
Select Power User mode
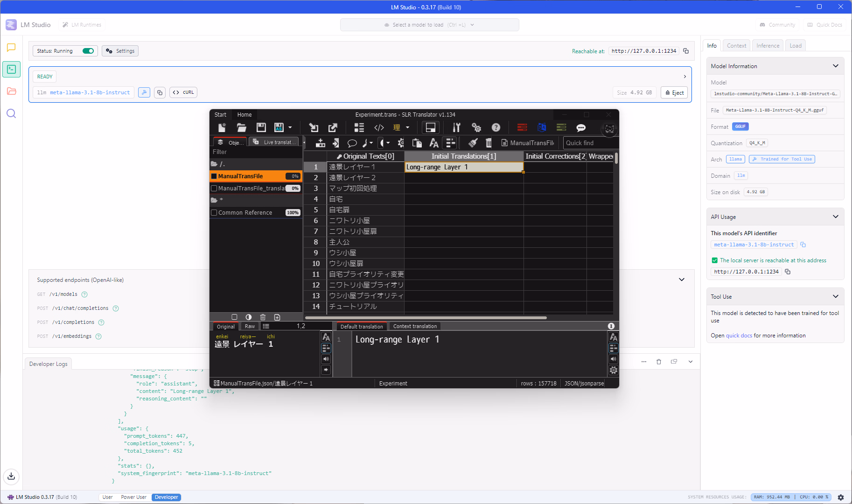133,497
